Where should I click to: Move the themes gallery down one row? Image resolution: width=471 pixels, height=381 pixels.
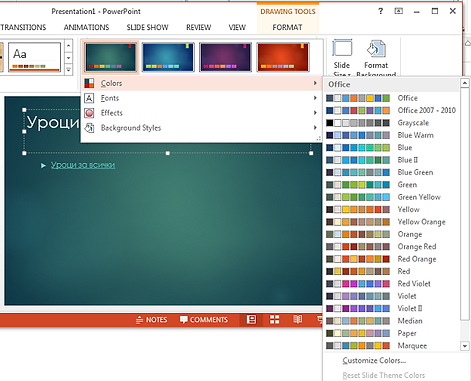pos(68,58)
